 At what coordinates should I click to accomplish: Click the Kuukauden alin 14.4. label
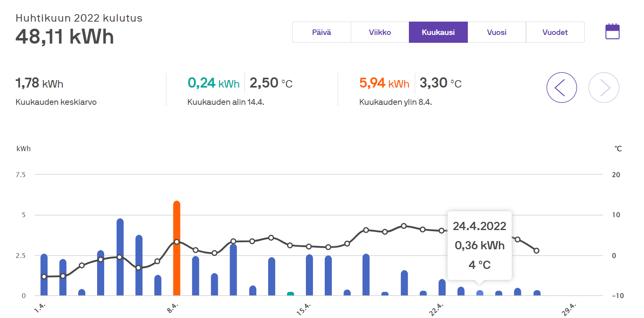click(226, 102)
